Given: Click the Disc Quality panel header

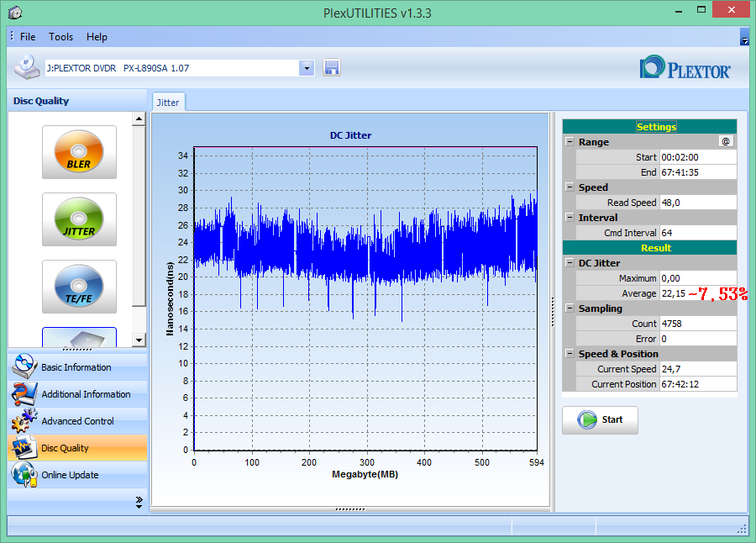Looking at the screenshot, I should (x=77, y=101).
